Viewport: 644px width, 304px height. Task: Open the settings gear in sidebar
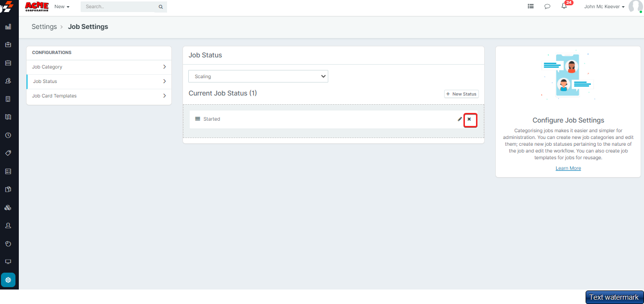[8, 280]
